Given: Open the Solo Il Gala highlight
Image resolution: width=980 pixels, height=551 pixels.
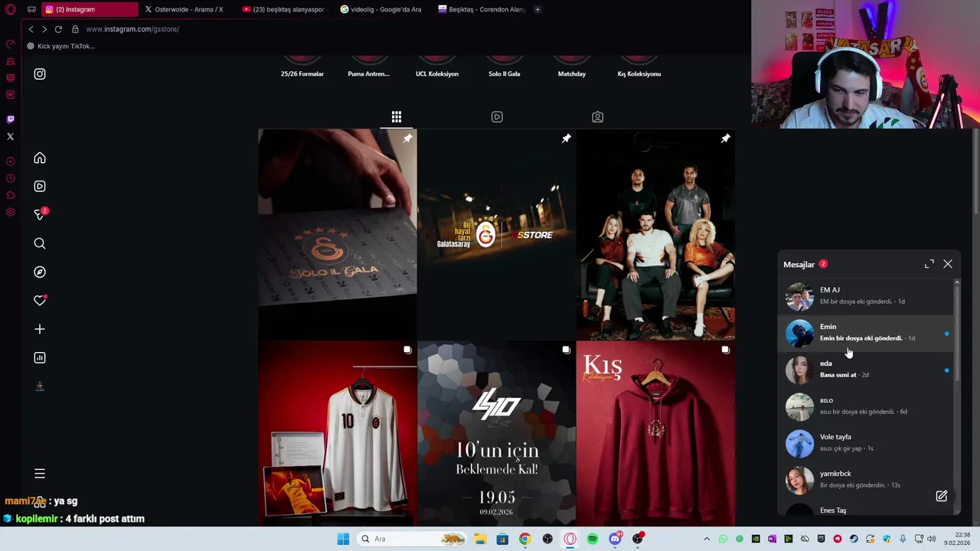Looking at the screenshot, I should point(505,67).
